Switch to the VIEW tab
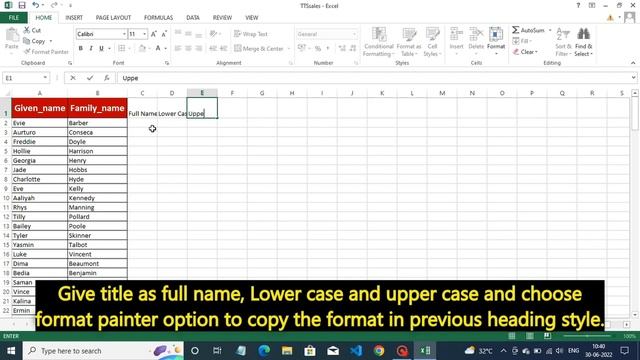Viewport: 640px width, 360px height. 251,18
